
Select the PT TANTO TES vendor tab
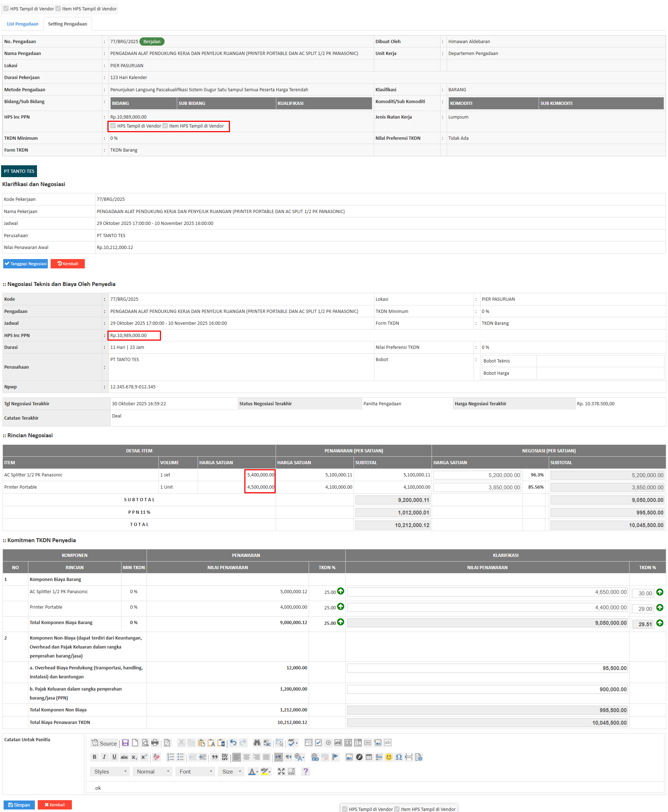(19, 171)
